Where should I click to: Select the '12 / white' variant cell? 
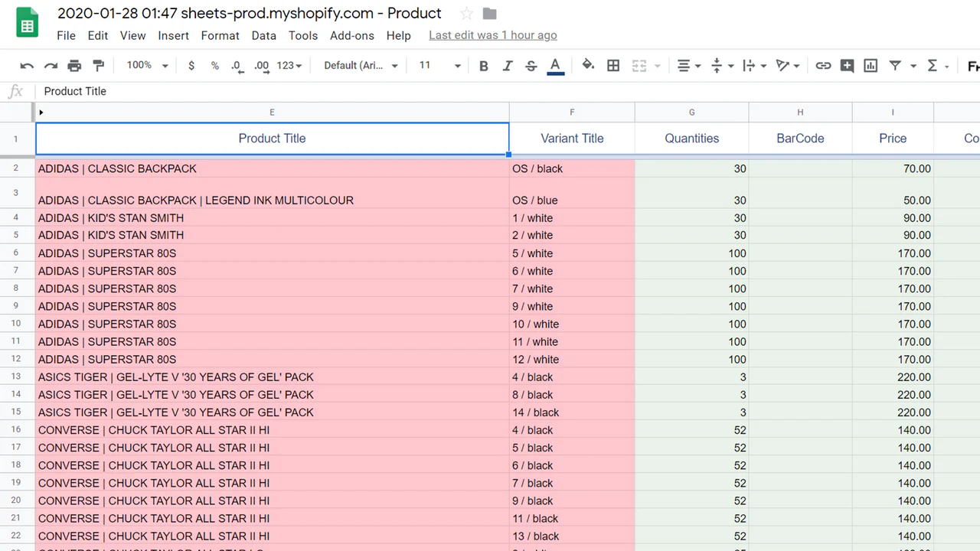[572, 360]
